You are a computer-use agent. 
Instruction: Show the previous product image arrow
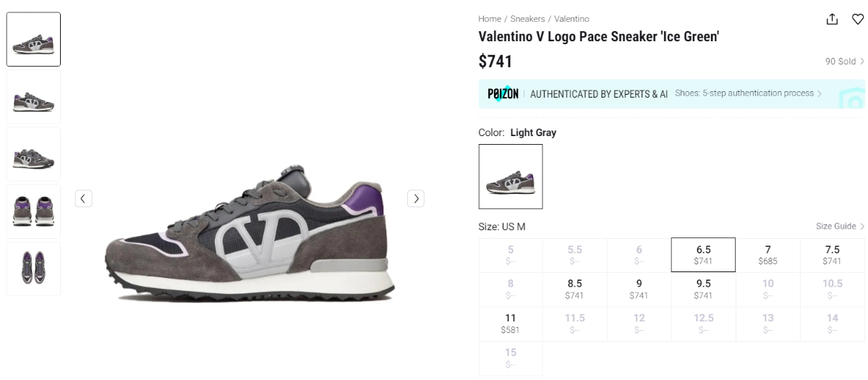coord(83,198)
